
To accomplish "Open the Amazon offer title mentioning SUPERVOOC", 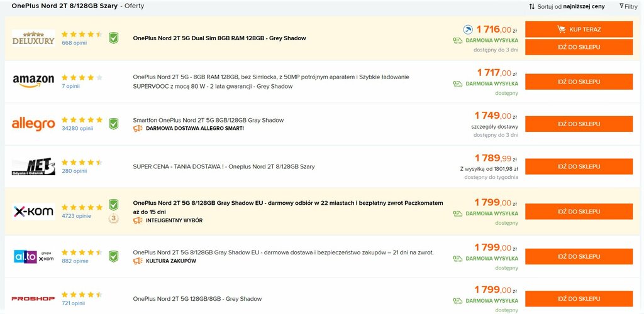I will tap(271, 82).
